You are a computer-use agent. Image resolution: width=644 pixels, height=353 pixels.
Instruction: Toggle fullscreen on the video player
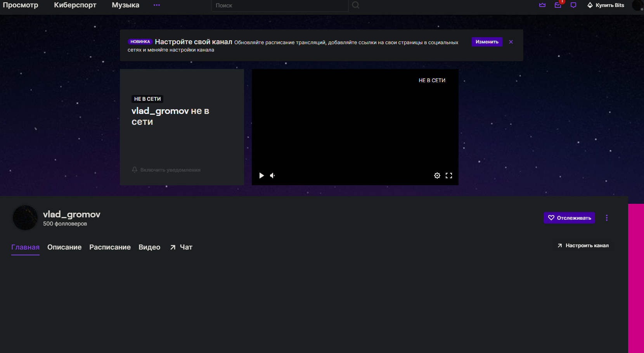pos(449,176)
